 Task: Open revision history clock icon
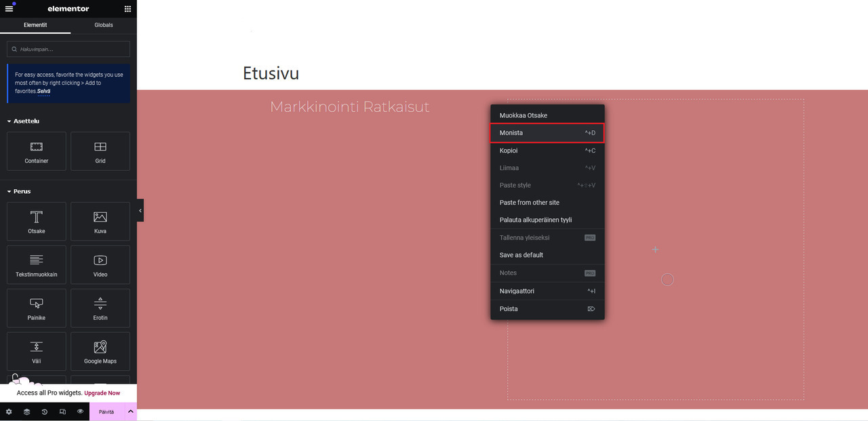pos(44,412)
